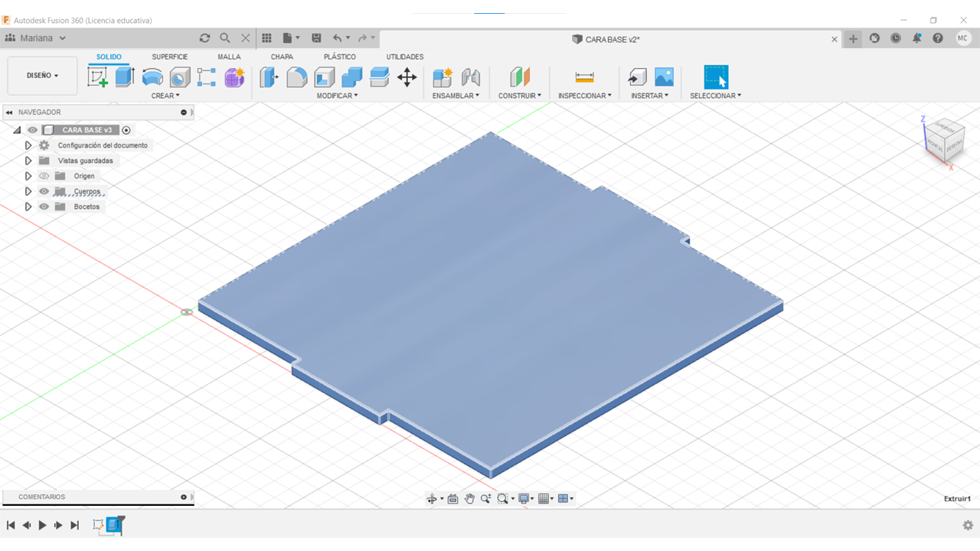Image resolution: width=980 pixels, height=551 pixels.
Task: Select the SOLIDO tab
Action: tap(109, 57)
